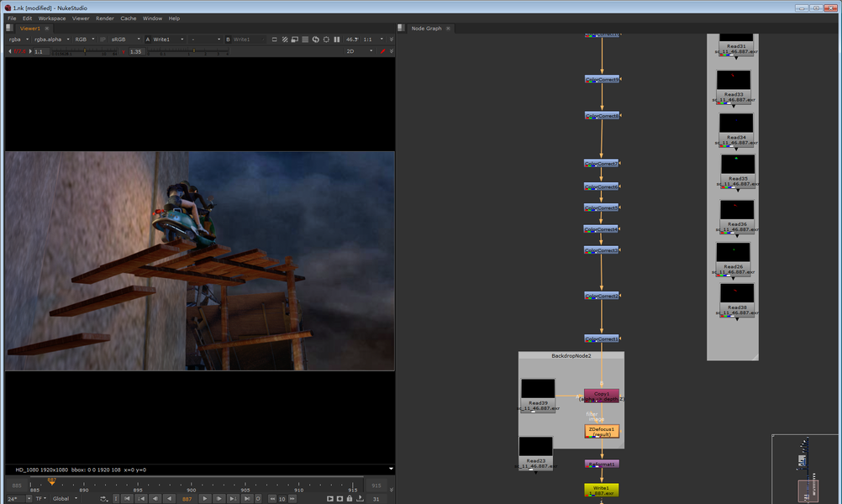Click the play backward button

pos(169,499)
